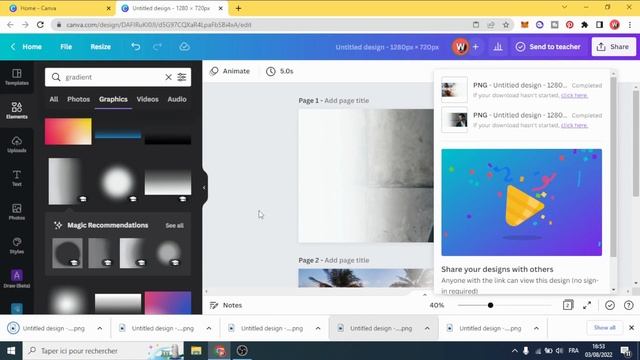
Task: See all Magic Recommendations
Action: pyautogui.click(x=174, y=226)
